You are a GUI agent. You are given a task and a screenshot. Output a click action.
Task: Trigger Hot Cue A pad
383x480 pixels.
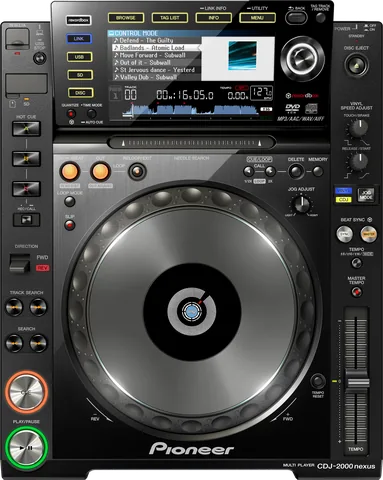(26, 128)
